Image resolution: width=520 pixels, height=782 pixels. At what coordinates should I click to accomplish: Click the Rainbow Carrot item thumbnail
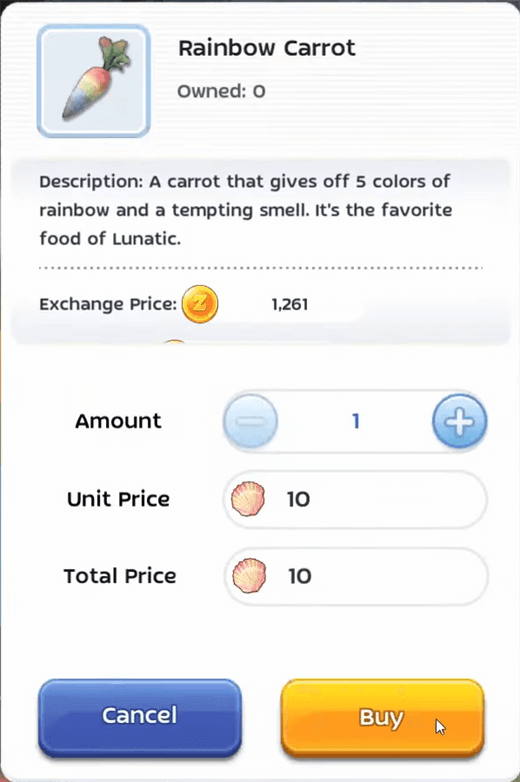pyautogui.click(x=94, y=81)
